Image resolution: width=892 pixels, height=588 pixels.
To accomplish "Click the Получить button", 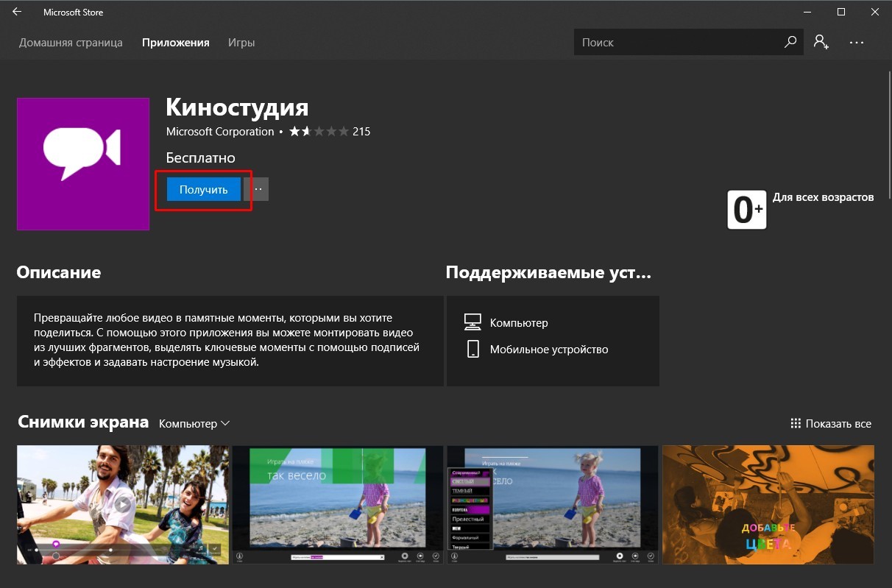I will tap(204, 189).
